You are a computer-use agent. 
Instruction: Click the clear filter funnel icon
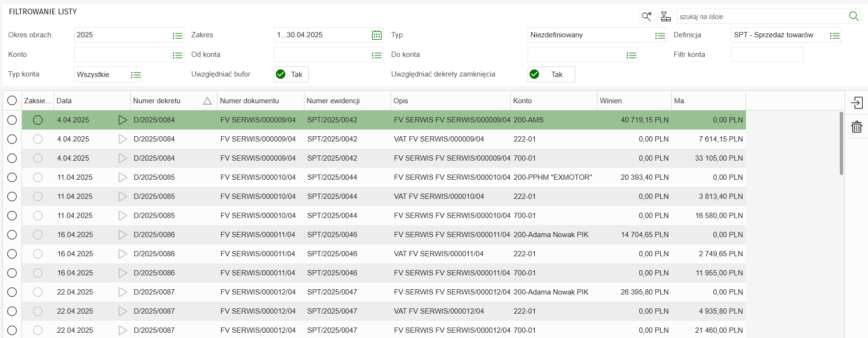(665, 17)
